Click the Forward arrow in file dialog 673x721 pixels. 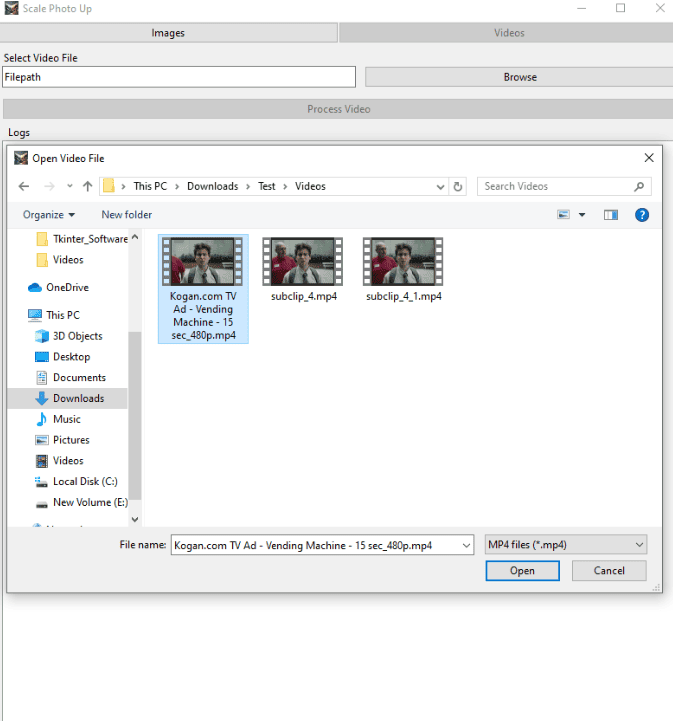[x=49, y=186]
